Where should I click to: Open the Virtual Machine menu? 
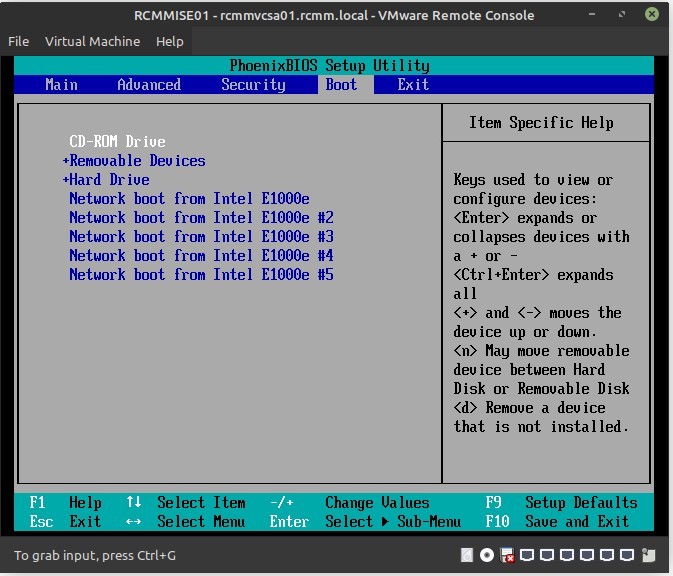pyautogui.click(x=92, y=41)
